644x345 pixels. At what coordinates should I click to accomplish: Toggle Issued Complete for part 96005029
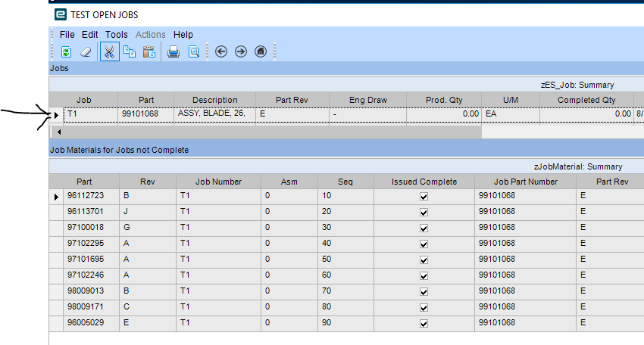coord(424,324)
